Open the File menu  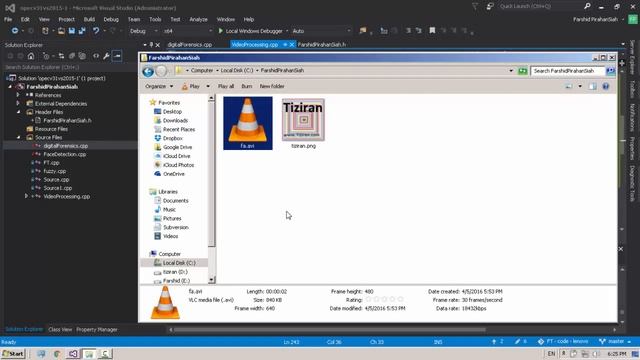click(8, 20)
